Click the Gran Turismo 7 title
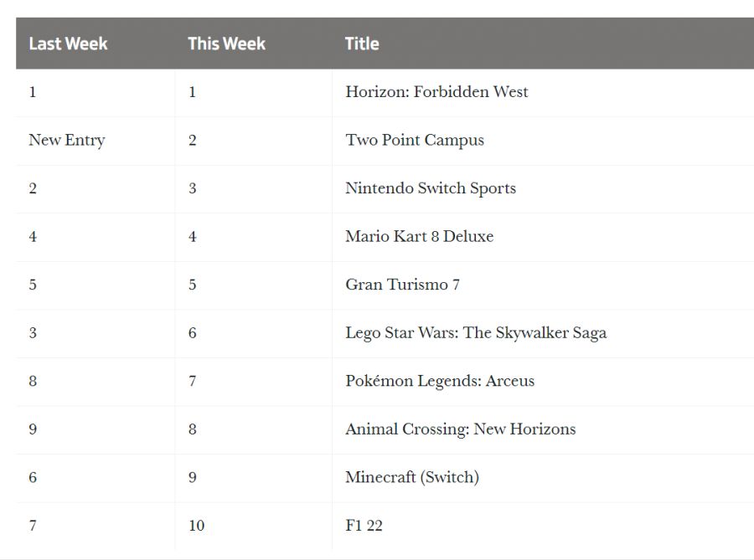Screen dimensions: 754x560 click(402, 285)
